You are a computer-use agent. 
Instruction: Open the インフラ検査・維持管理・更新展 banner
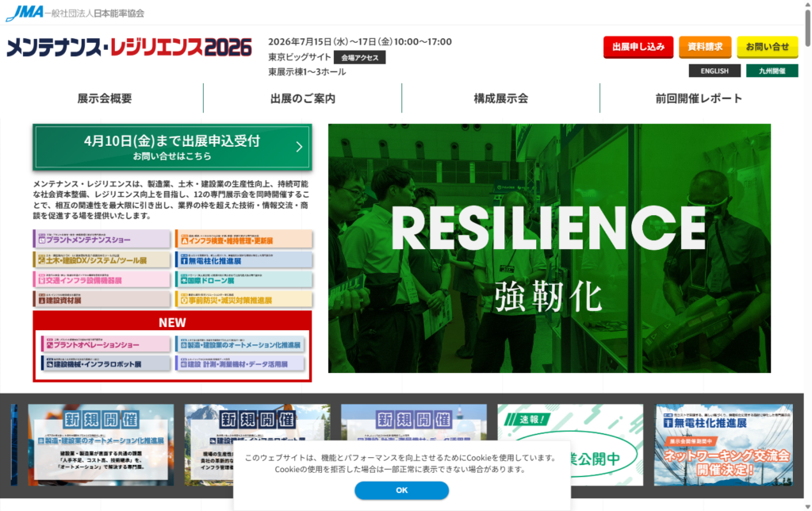tap(243, 239)
